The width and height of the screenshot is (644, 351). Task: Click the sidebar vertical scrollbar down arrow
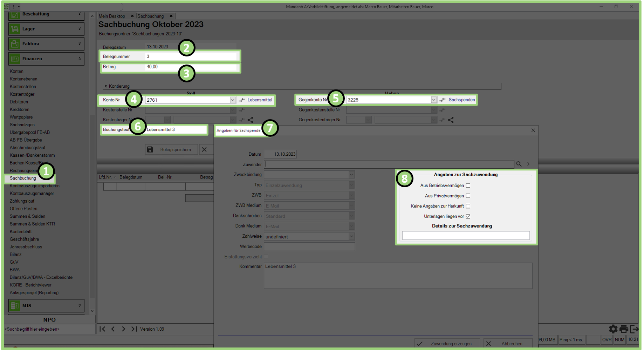[92, 311]
